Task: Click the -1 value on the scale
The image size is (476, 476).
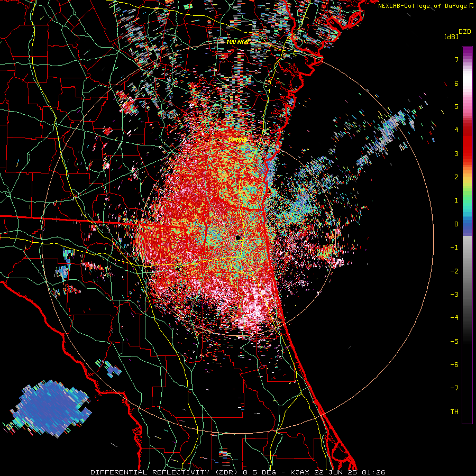Action: click(454, 248)
